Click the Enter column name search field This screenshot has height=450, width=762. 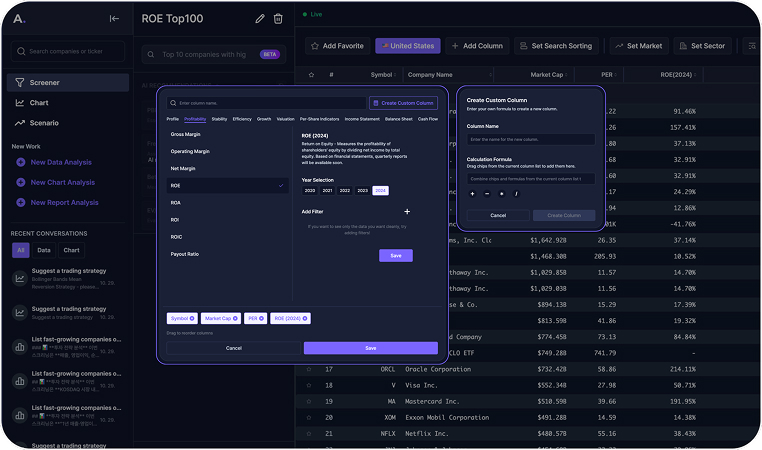point(266,103)
